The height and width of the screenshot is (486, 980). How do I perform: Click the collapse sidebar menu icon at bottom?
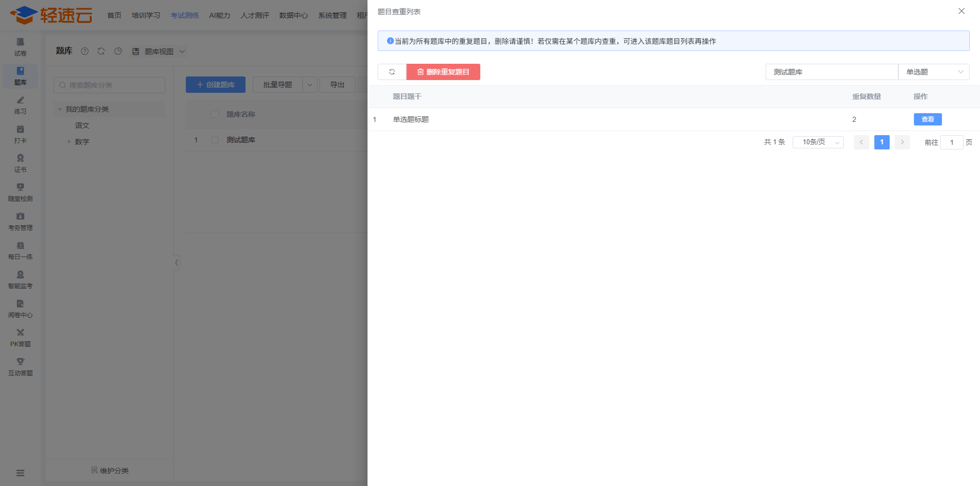(20, 473)
